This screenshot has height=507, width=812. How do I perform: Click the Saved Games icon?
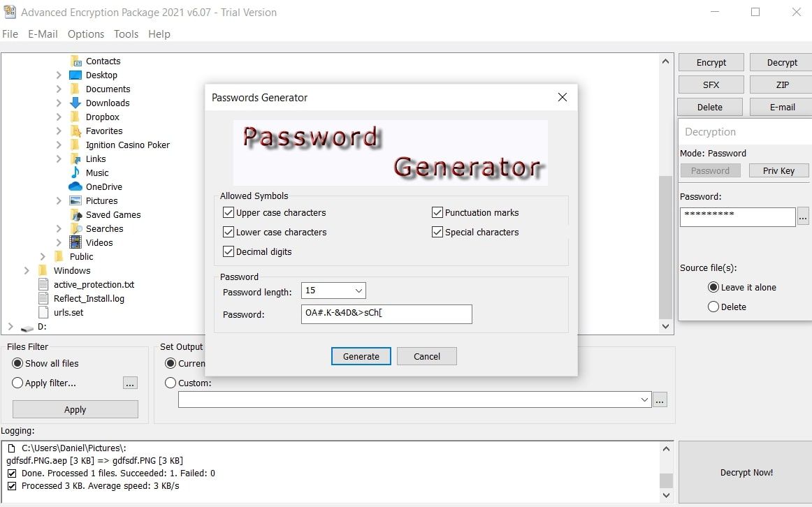point(75,214)
